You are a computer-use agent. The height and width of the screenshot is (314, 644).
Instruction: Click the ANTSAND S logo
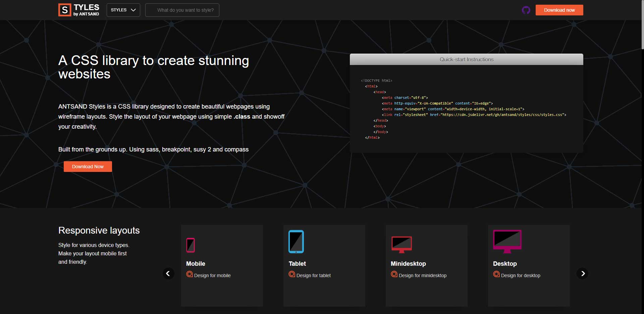(x=64, y=10)
